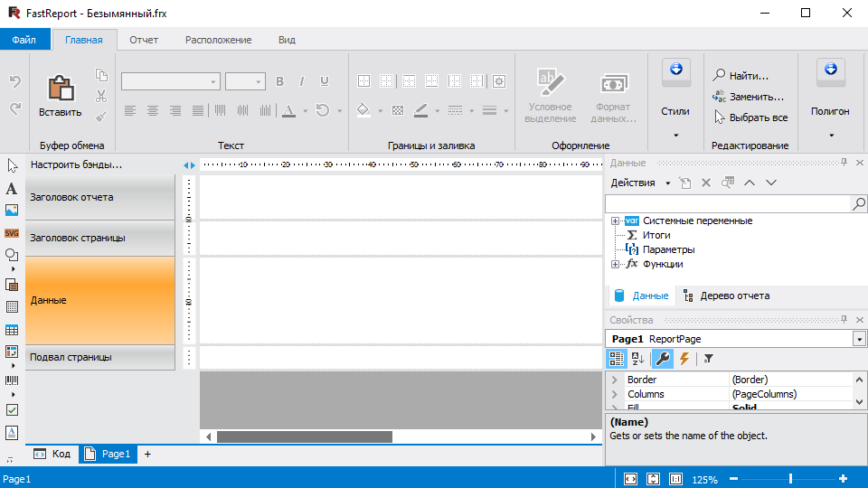Screen dimensions: 868x488
Task: Select the Text object tool in left toolbar
Action: [x=12, y=189]
